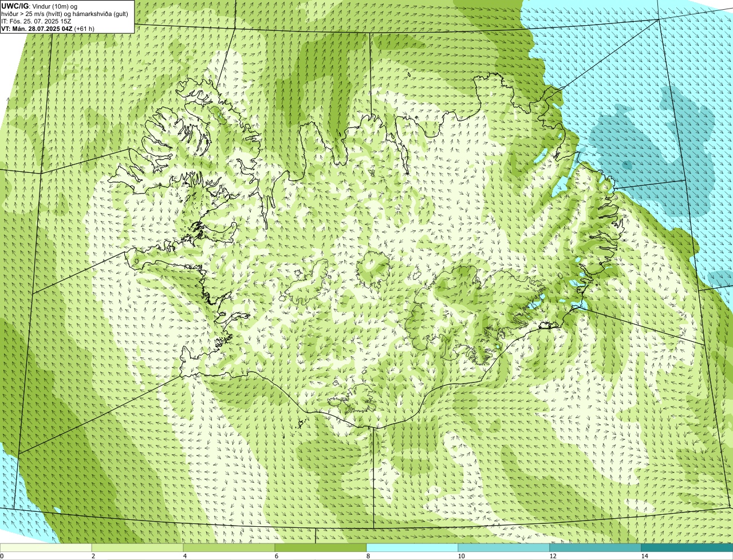Click the 'VT: Mán. 28.07.2025 04Z' valid time

37,29
